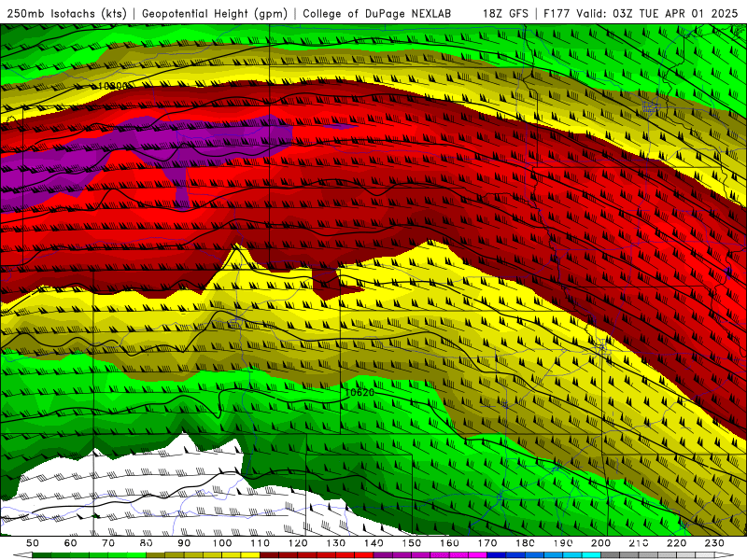This screenshot has width=747, height=560.
Task: Click the legend value 160
Action: (449, 543)
